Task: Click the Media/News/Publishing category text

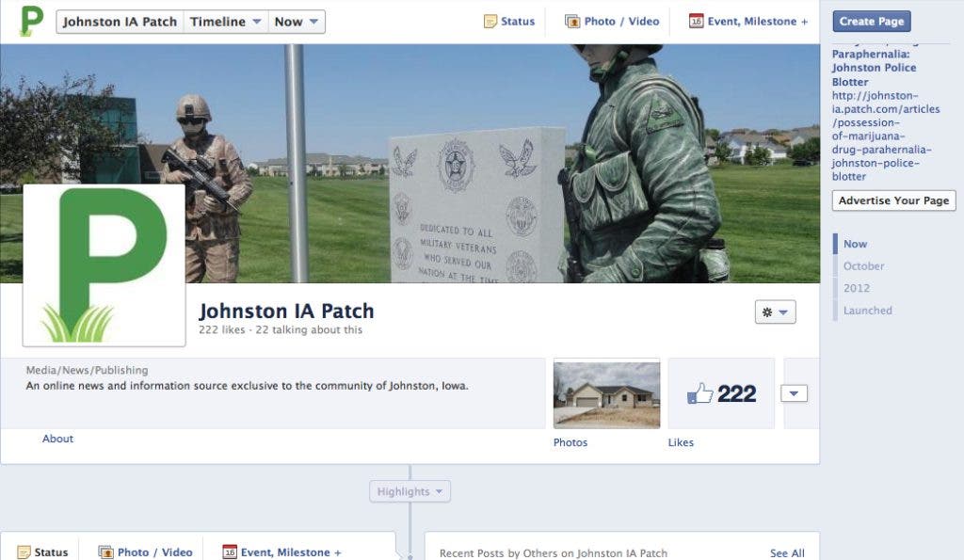Action: click(87, 370)
